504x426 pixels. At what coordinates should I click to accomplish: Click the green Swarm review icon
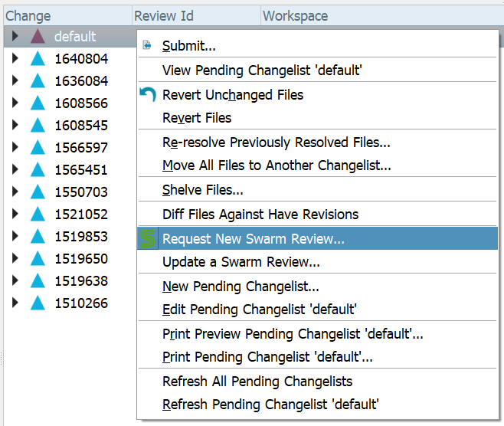point(148,239)
